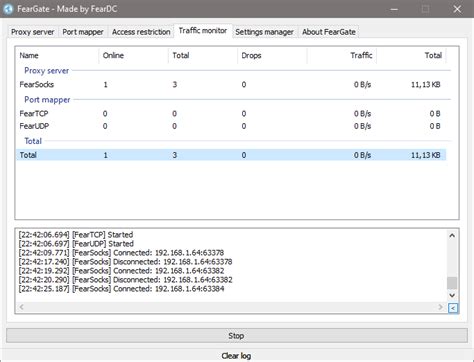474x362 pixels.
Task: Click log entry Disconnected 192.168.1.64:63382
Action: click(x=125, y=280)
